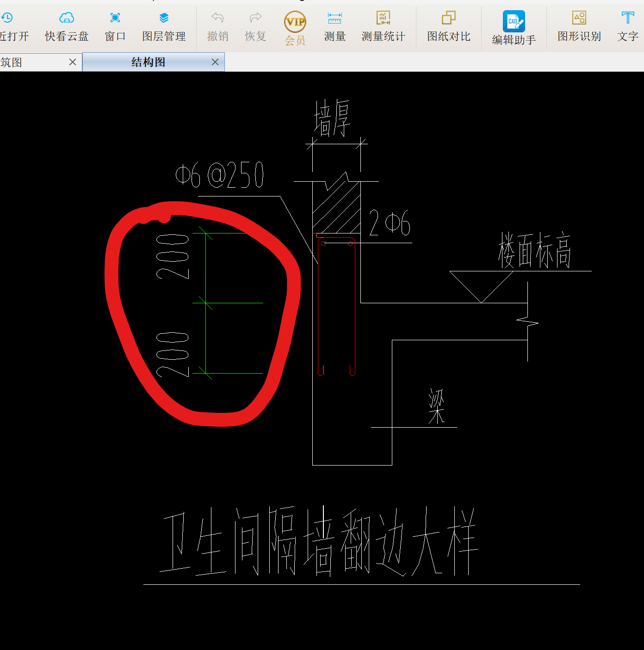
Task: Open the 编辑助手 CAD edit assistant
Action: click(x=514, y=28)
